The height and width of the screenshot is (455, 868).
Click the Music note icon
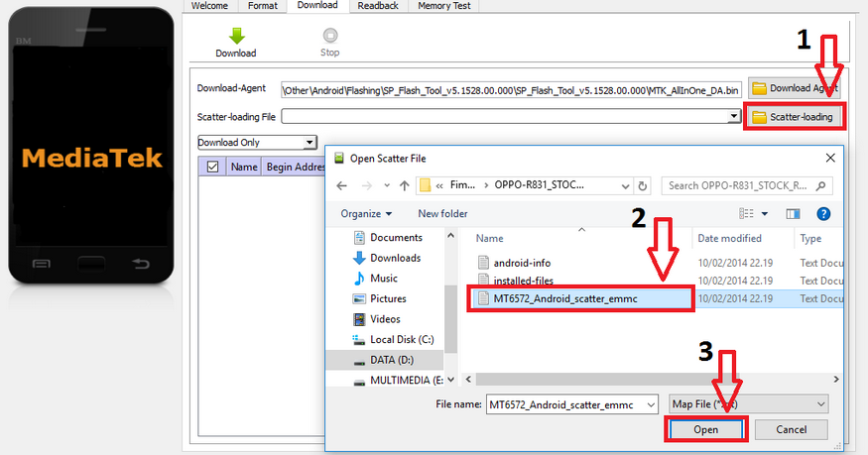click(359, 279)
